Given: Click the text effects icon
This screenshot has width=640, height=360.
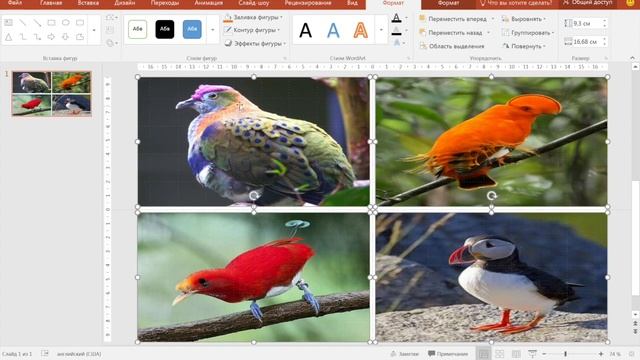Looking at the screenshot, I should 396,43.
